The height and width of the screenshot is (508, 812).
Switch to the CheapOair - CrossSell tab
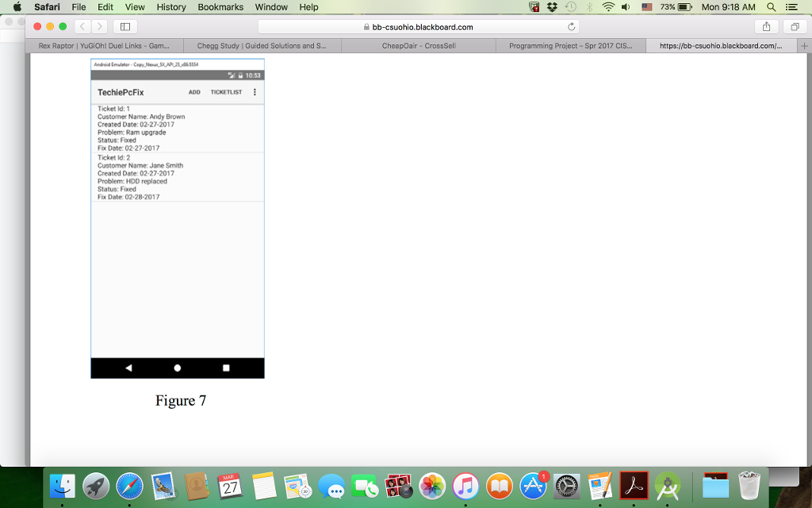(x=418, y=45)
